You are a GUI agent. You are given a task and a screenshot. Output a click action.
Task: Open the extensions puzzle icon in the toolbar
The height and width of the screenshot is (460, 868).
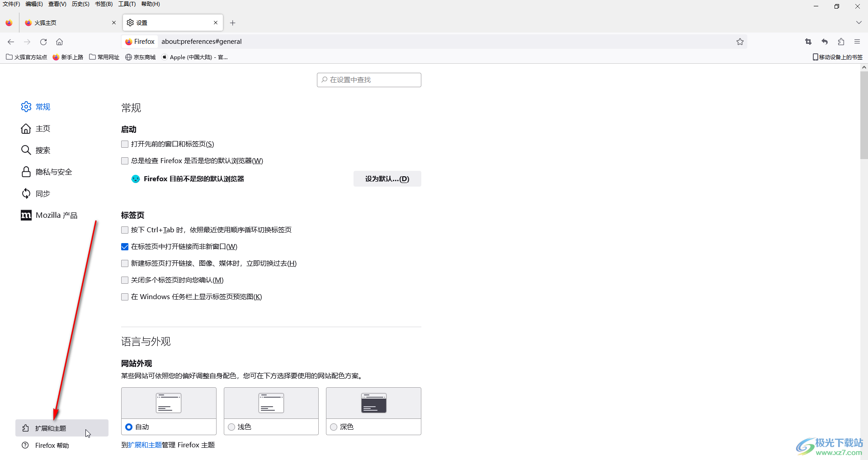click(841, 42)
